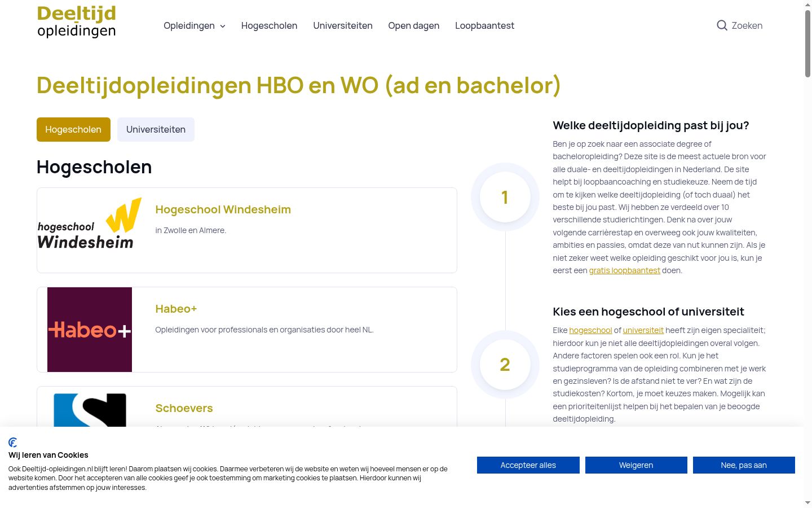Viewport: 812px width, 508px height.
Task: Click the 'in Zwolle en Almere.' text
Action: click(x=191, y=230)
